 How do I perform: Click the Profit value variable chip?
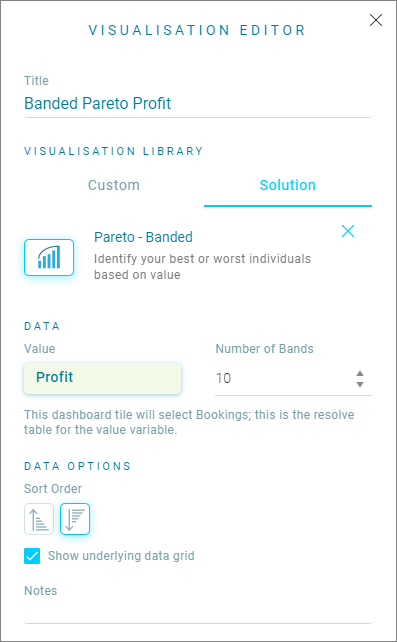pos(102,378)
